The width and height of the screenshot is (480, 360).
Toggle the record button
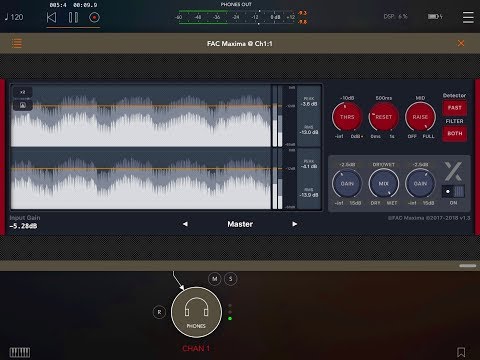94,17
